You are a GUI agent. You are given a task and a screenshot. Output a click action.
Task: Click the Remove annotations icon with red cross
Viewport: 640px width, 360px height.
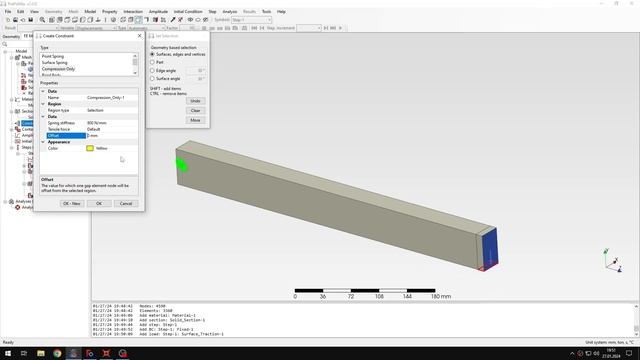(180, 20)
